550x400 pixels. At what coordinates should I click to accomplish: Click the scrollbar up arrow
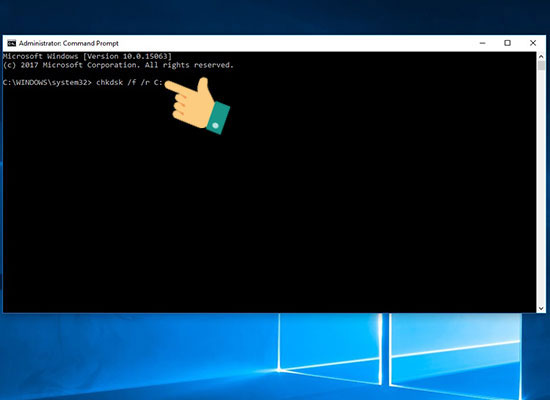coord(541,56)
